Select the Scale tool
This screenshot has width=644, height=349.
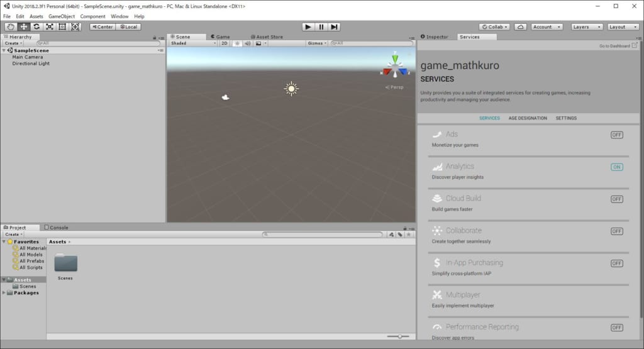[x=49, y=26]
